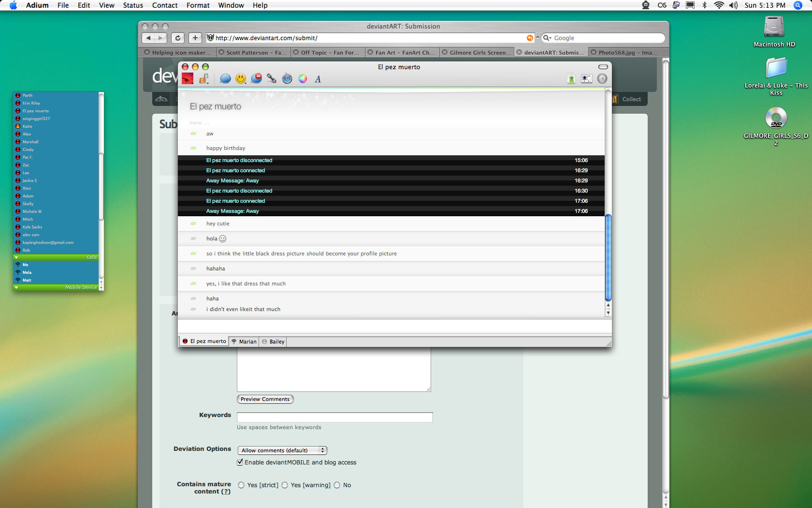Select the El pez muerto chat tab
812x508 pixels.
(204, 341)
